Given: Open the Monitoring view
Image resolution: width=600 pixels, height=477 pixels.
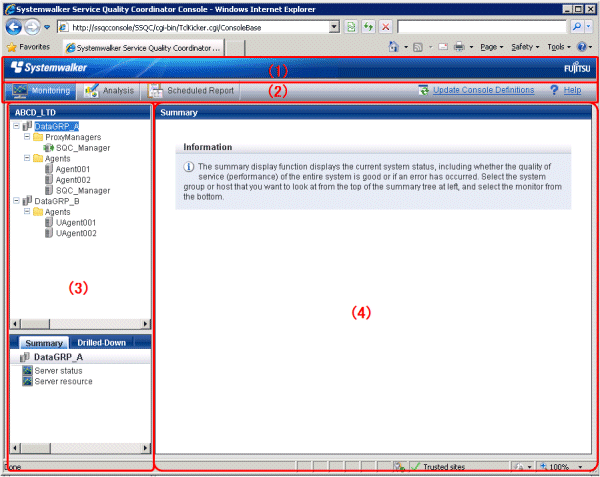Looking at the screenshot, I should click(x=41, y=91).
